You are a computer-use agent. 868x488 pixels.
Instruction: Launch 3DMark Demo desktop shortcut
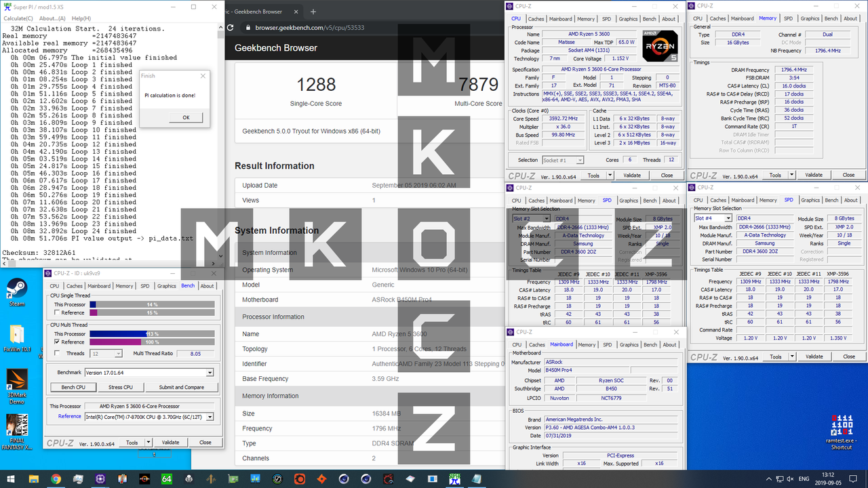16,387
